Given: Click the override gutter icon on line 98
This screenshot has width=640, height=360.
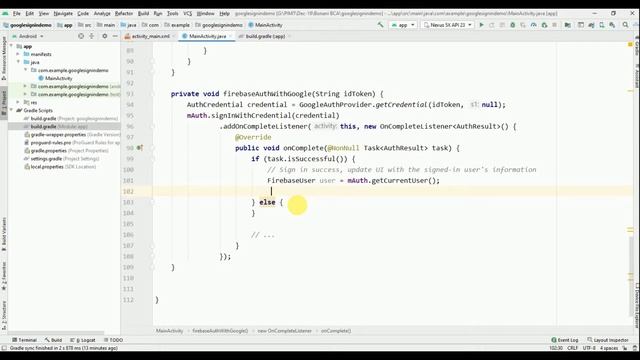Looking at the screenshot, I should pyautogui.click(x=140, y=148).
